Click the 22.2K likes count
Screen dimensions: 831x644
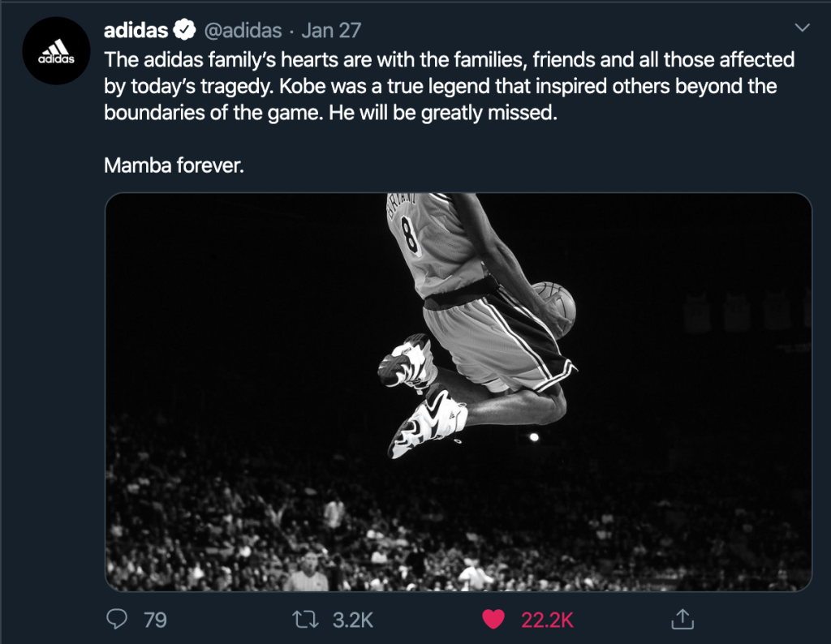pyautogui.click(x=547, y=620)
